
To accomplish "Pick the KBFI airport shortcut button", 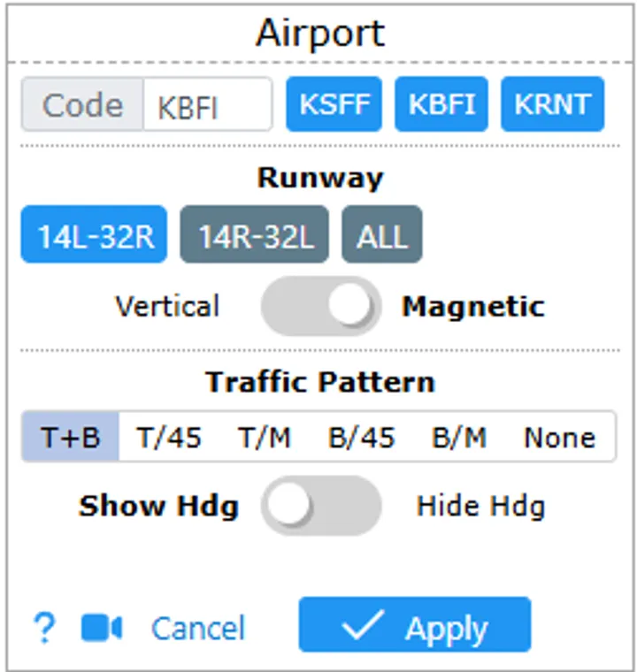I will [441, 105].
